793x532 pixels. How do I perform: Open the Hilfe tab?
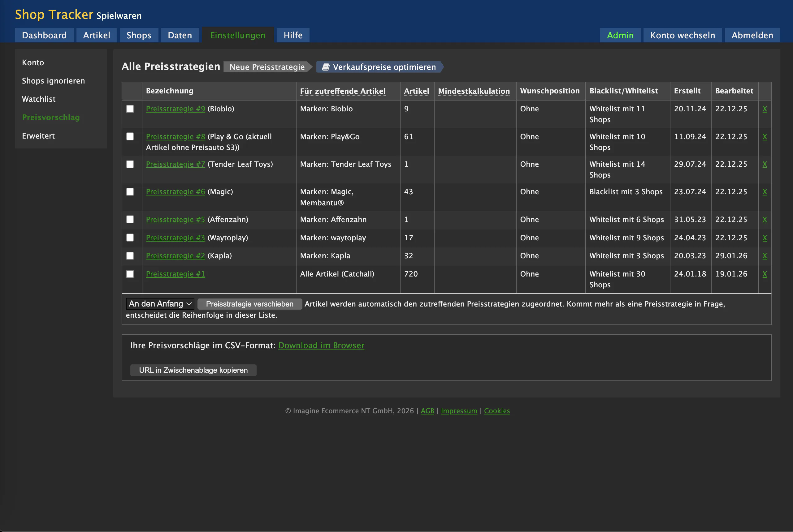tap(293, 35)
